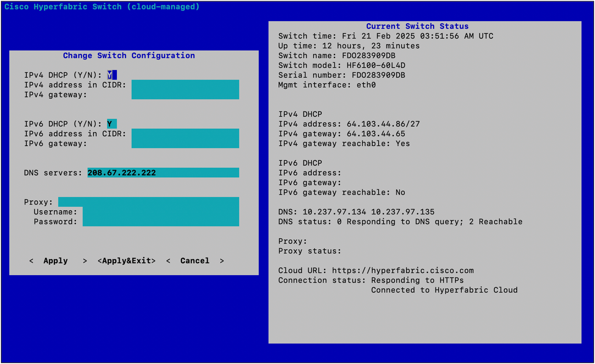Choose the Apply&Exit button
The height and width of the screenshot is (364, 595).
point(127,261)
